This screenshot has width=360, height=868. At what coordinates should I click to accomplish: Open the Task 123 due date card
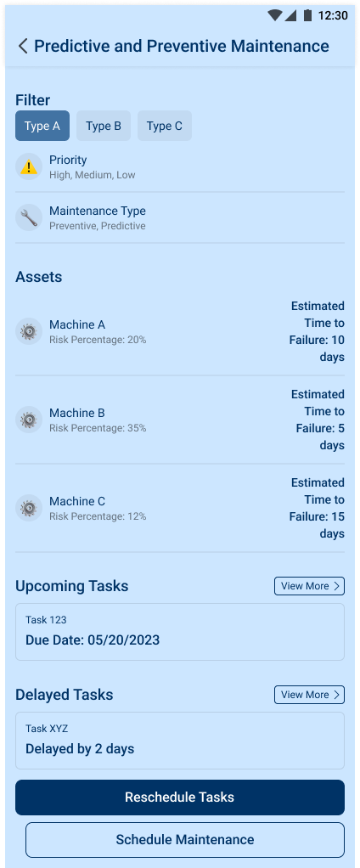coord(180,632)
